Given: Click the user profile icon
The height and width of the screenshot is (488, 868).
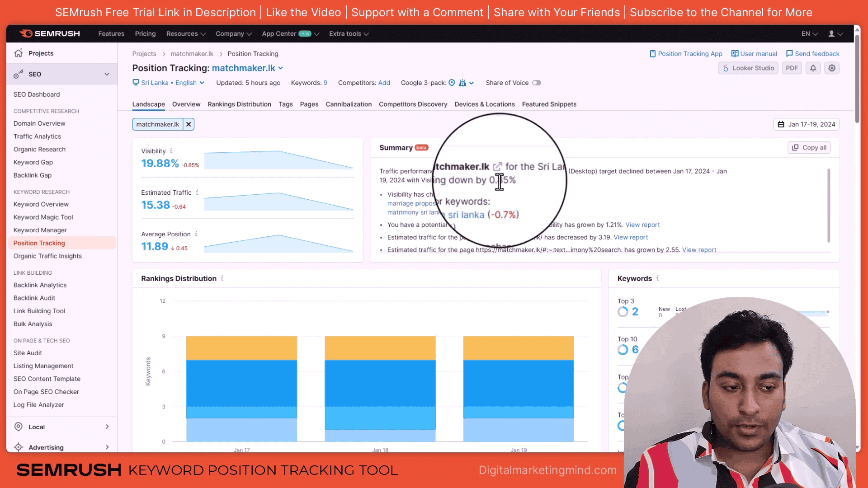Looking at the screenshot, I should pos(831,34).
